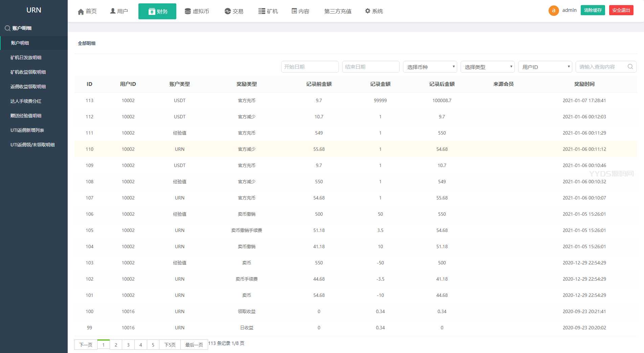This screenshot has width=644, height=353.
Task: Click the search magnifier in query box
Action: (630, 67)
